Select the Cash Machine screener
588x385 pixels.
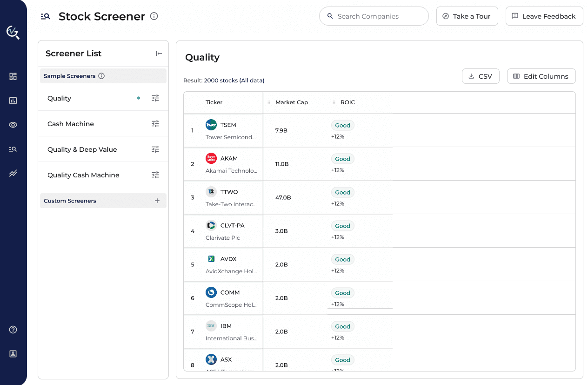click(103, 124)
